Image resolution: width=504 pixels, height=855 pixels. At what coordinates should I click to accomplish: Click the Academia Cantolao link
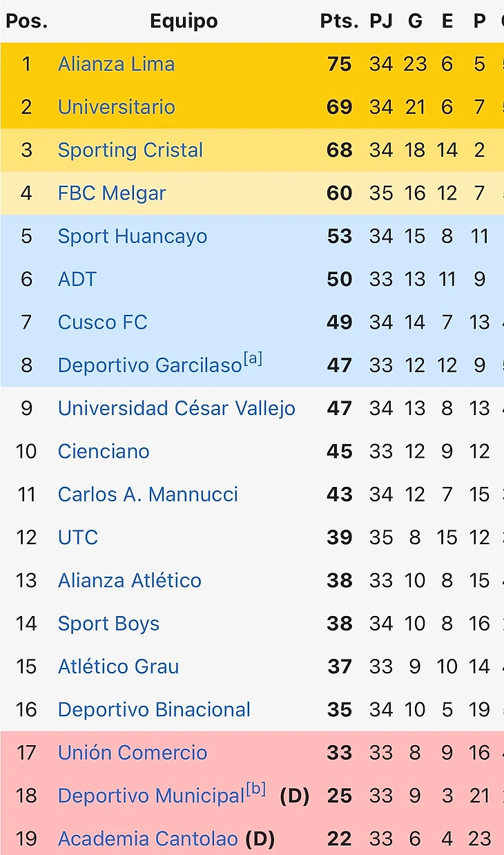pyautogui.click(x=148, y=839)
